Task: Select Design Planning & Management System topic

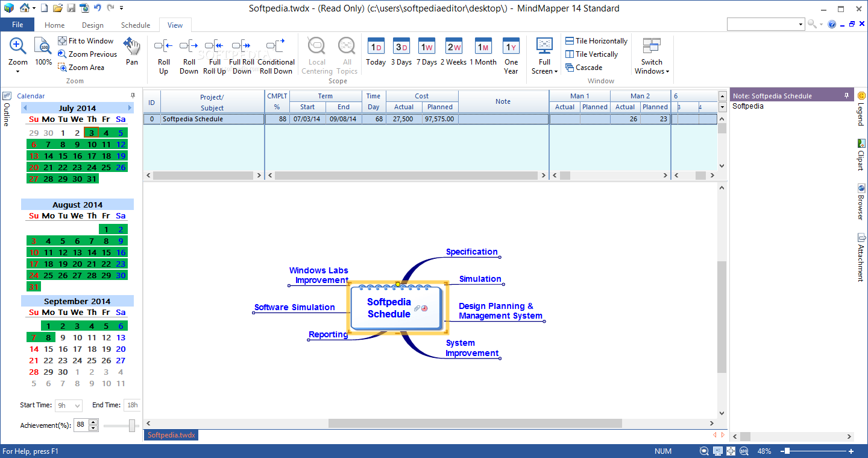Action: pos(500,311)
